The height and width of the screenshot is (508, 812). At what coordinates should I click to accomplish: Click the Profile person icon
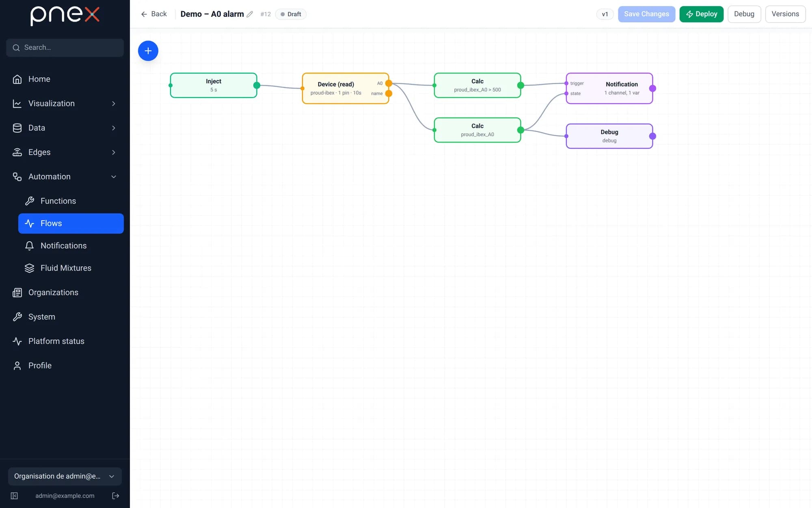(17, 366)
